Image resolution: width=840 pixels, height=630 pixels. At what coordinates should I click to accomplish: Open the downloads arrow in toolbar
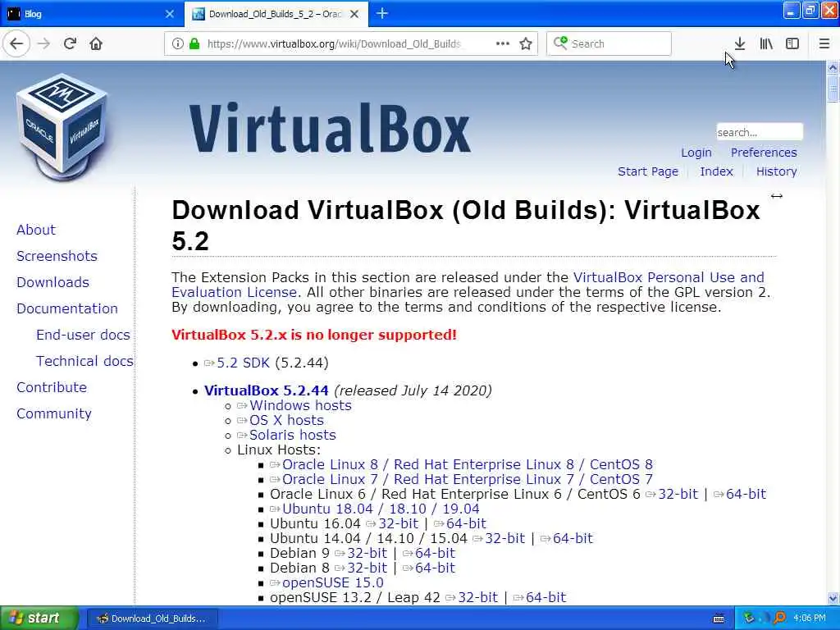pos(740,43)
